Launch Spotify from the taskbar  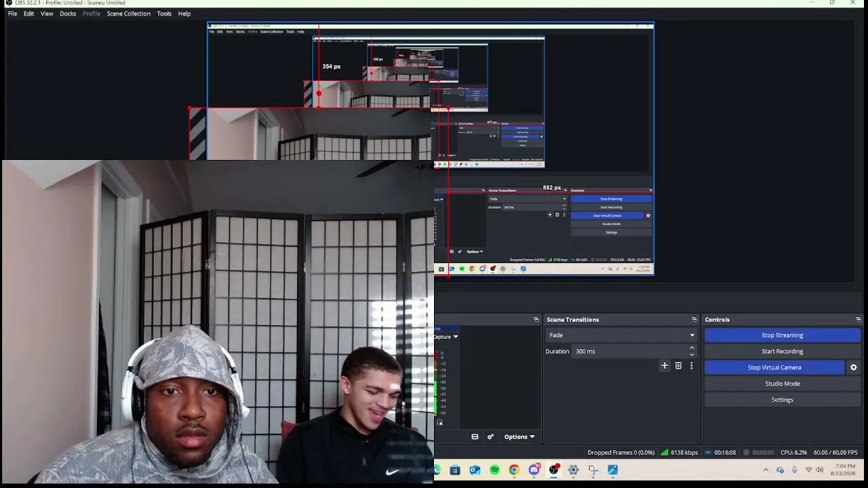coord(494,470)
